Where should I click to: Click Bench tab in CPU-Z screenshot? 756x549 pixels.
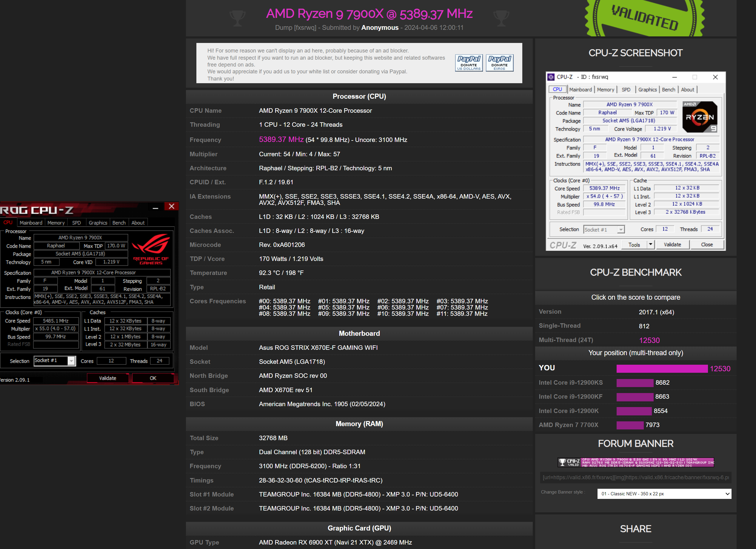pyautogui.click(x=668, y=90)
